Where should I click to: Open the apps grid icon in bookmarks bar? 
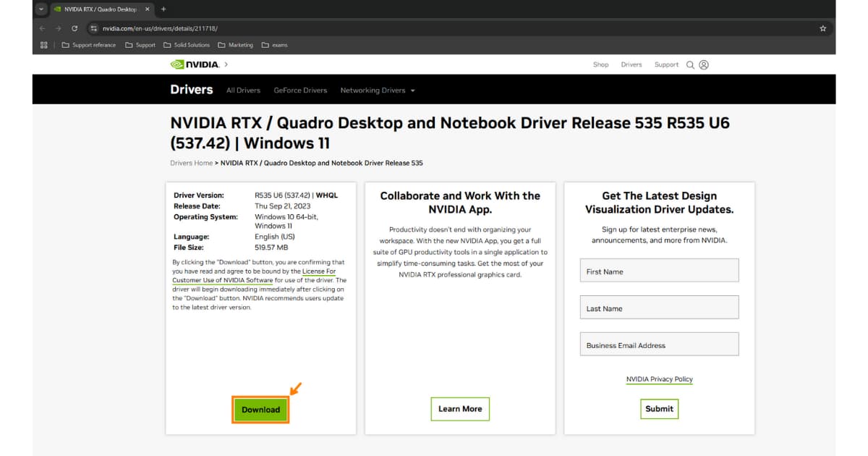(x=44, y=45)
